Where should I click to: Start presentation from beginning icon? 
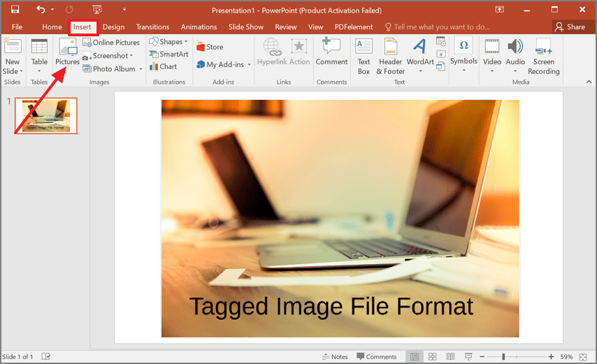point(97,10)
